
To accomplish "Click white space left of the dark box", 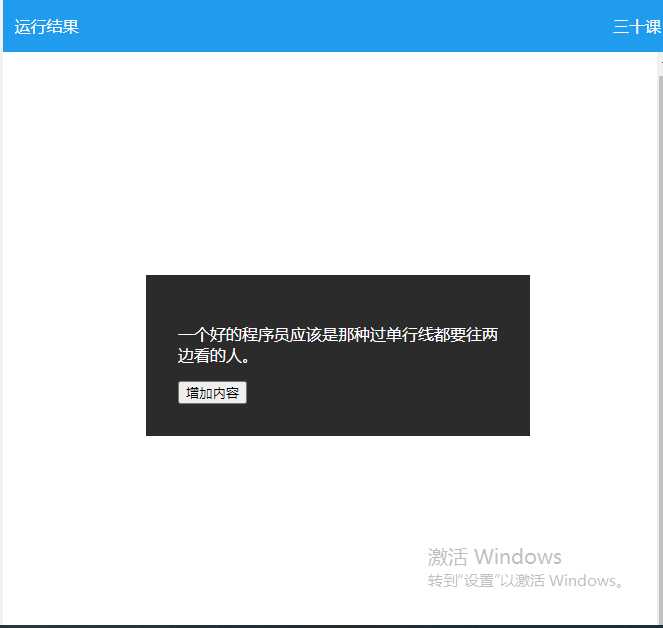I will click(x=75, y=355).
